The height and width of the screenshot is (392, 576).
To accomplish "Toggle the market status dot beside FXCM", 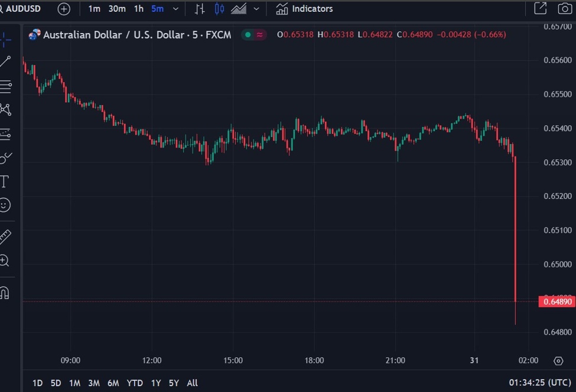I will (246, 35).
